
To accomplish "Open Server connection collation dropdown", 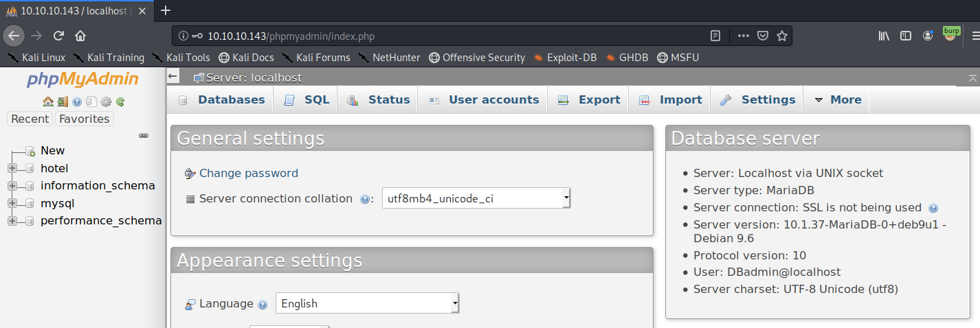I will pos(476,199).
